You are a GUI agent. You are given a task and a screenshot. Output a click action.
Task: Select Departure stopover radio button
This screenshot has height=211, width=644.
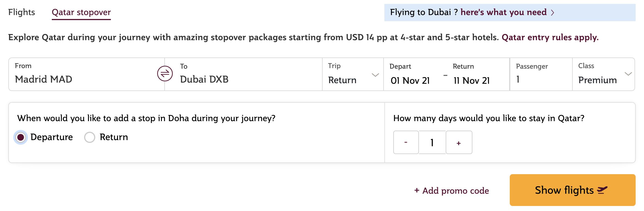click(21, 137)
